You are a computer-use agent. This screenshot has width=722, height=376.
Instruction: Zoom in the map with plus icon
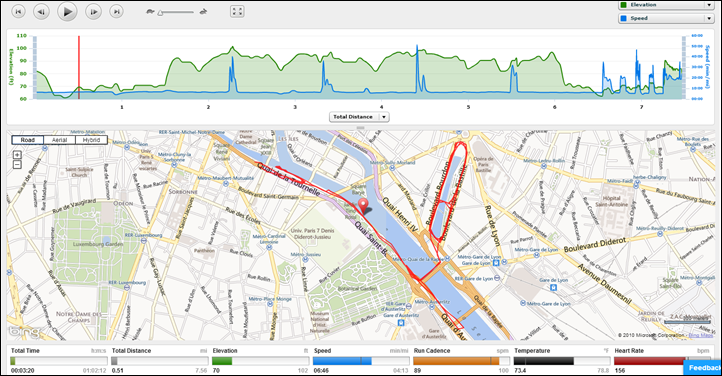(17, 155)
